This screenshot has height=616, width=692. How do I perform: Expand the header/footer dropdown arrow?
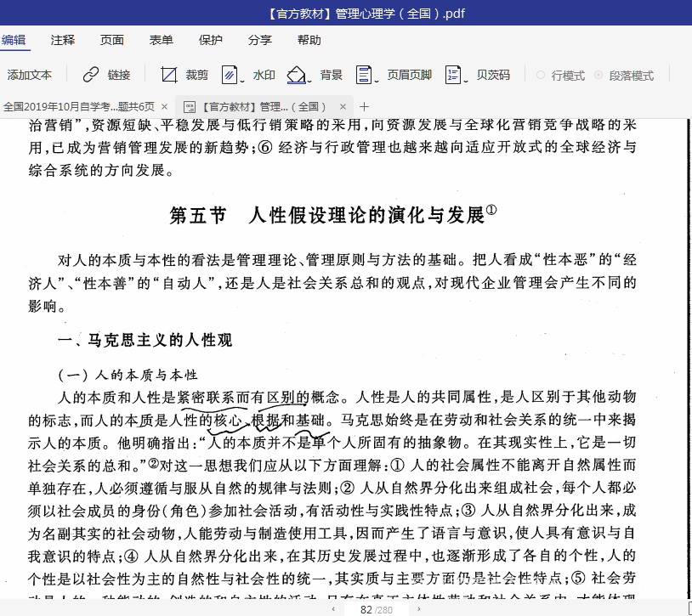377,81
